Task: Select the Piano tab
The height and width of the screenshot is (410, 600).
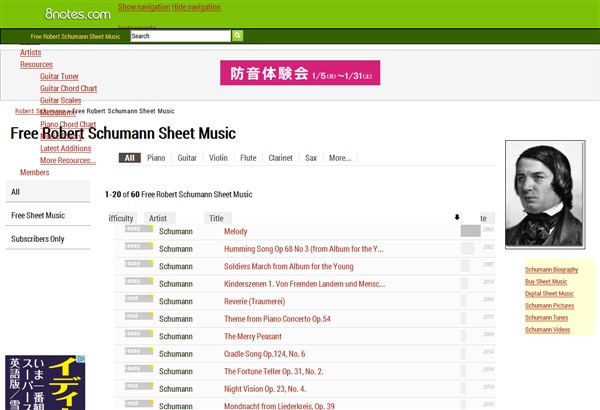Action: tap(156, 158)
